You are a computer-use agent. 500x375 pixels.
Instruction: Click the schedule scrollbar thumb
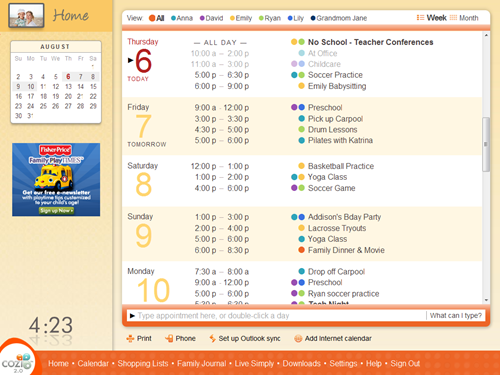tap(486, 144)
